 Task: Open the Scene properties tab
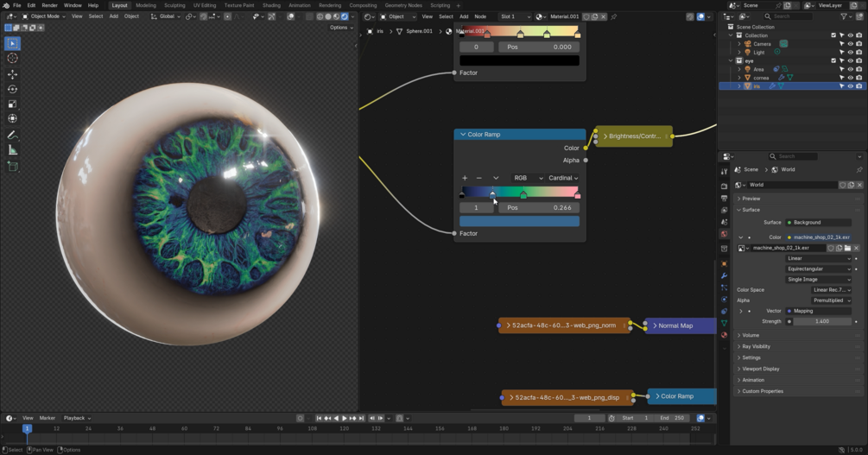[x=724, y=222]
